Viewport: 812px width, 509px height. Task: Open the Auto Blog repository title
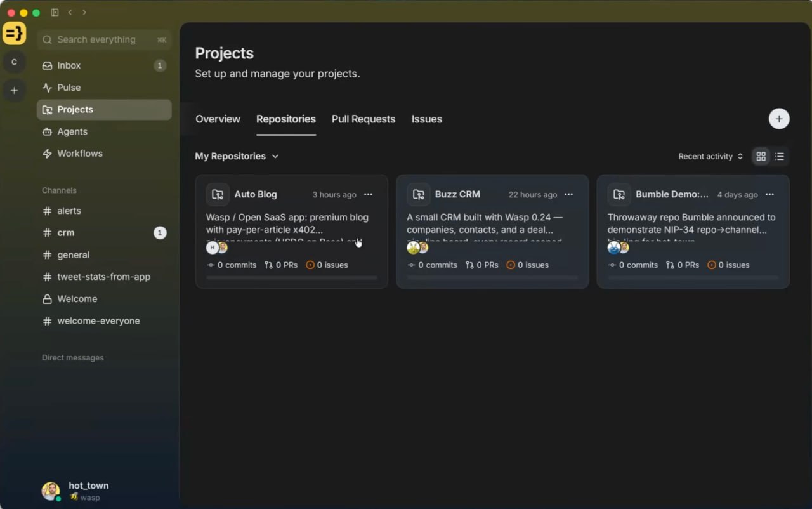tap(256, 194)
